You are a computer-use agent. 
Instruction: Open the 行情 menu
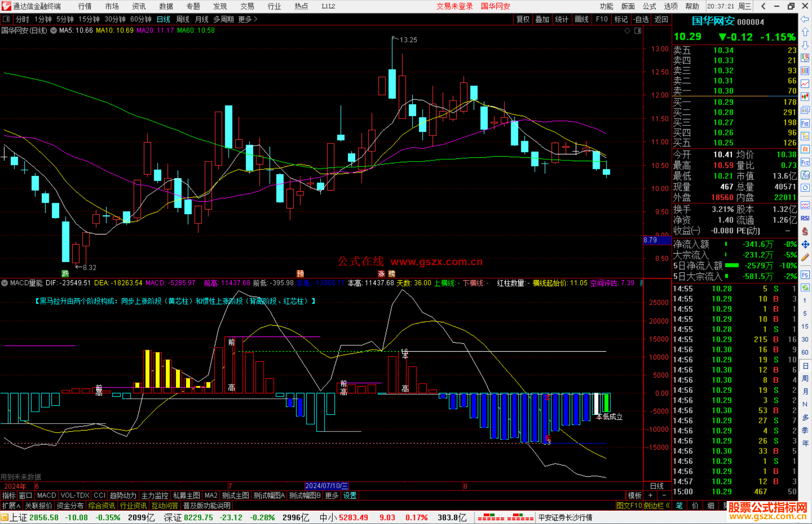[x=85, y=6]
